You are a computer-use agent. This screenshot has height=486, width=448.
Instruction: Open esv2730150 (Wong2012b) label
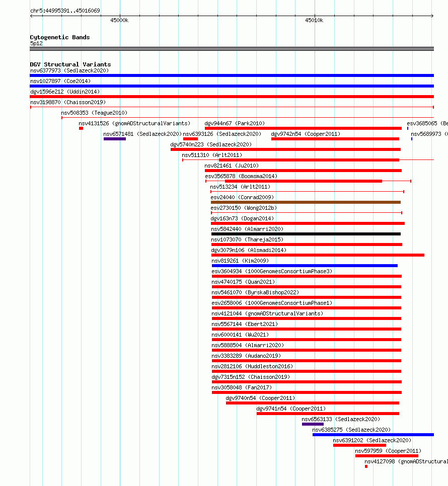pyautogui.click(x=244, y=207)
